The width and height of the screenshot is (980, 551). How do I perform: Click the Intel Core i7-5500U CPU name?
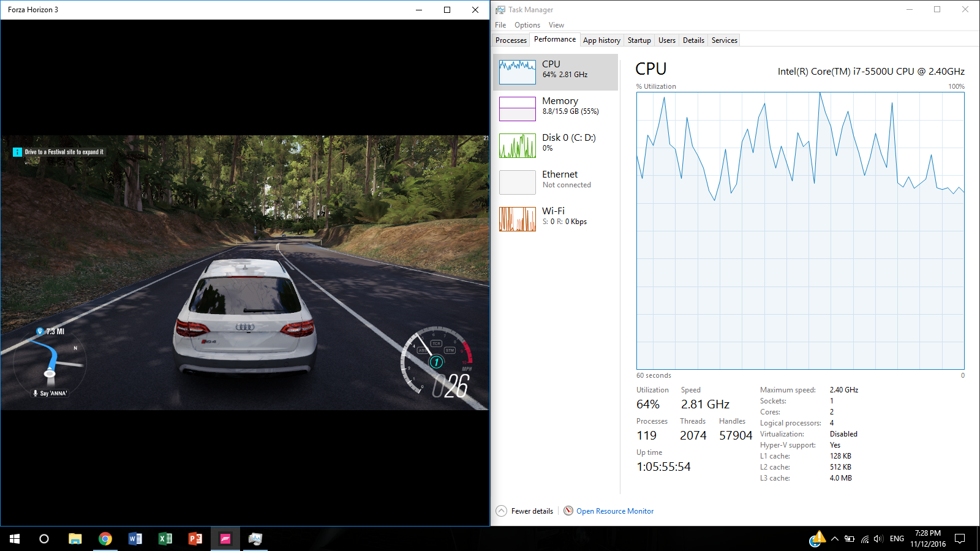click(x=871, y=71)
